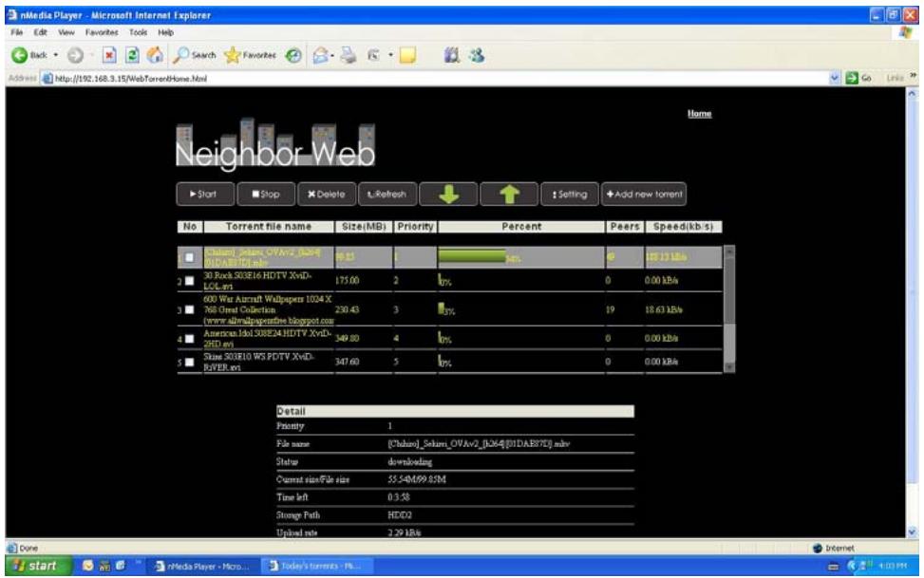Open the Favorites menu
The height and width of the screenshot is (578, 924).
(x=102, y=32)
